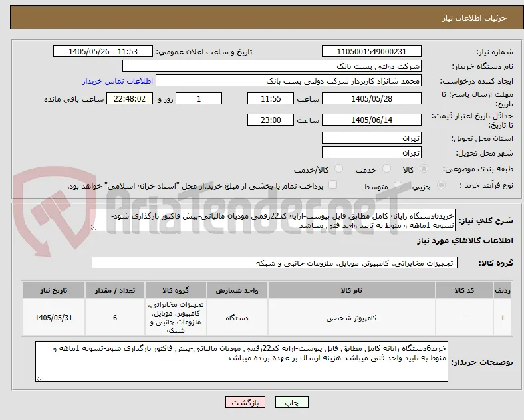The width and height of the screenshot is (524, 420).
Task: Click the resize handle of description textarea
Action: click(x=93, y=228)
